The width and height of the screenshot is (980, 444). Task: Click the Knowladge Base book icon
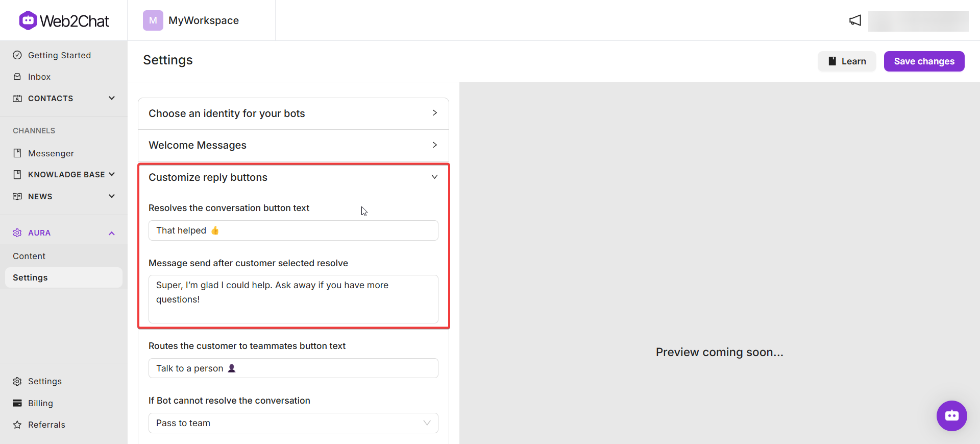click(x=17, y=175)
